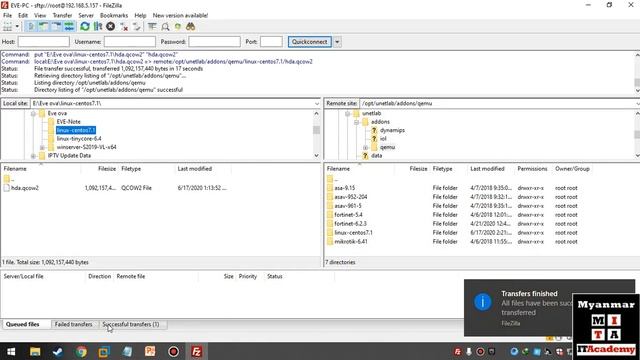Viewport: 640px width, 360px height.
Task: Expand the qemu remote folder
Action: [x=365, y=147]
